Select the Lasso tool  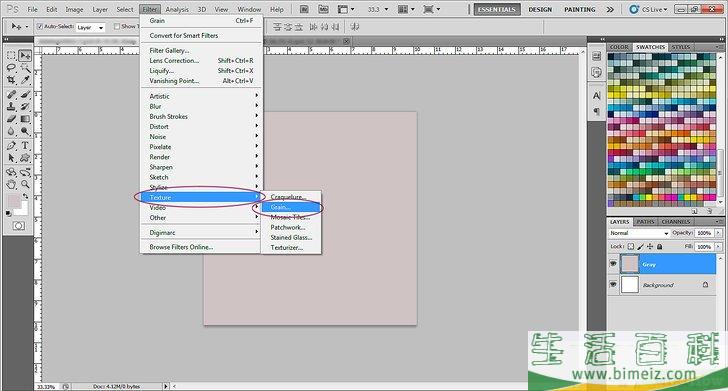(x=11, y=68)
